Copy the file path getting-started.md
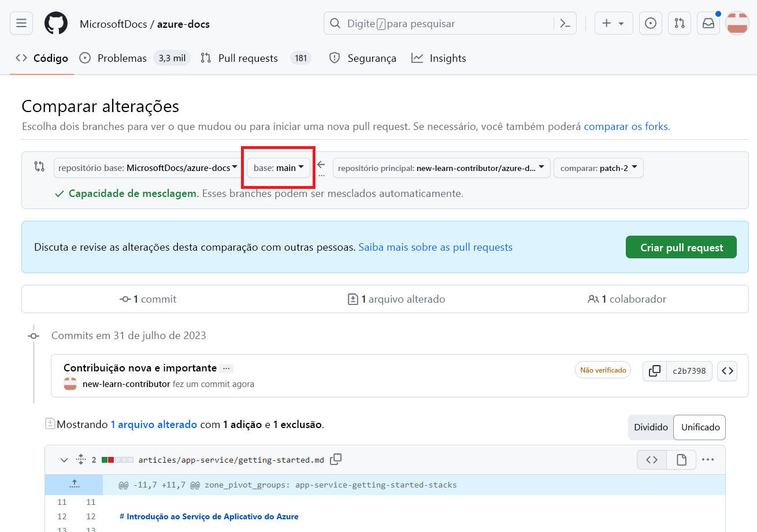This screenshot has width=757, height=532. coord(336,459)
